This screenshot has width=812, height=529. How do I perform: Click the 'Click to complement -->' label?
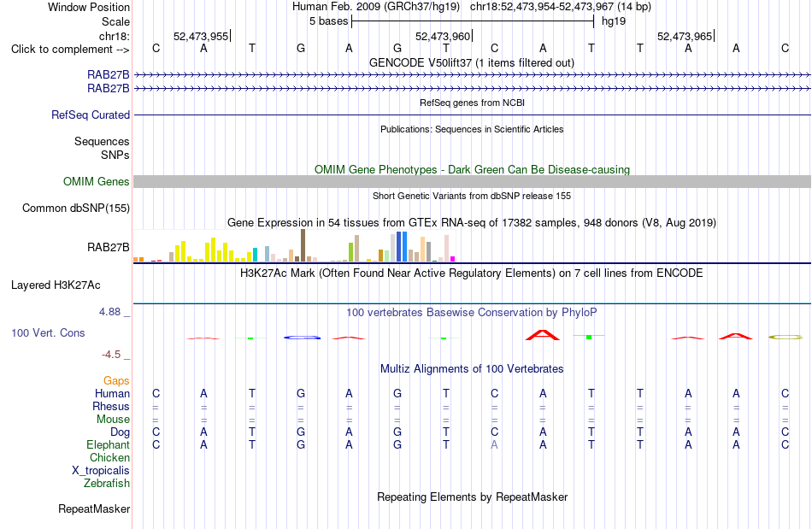click(70, 50)
